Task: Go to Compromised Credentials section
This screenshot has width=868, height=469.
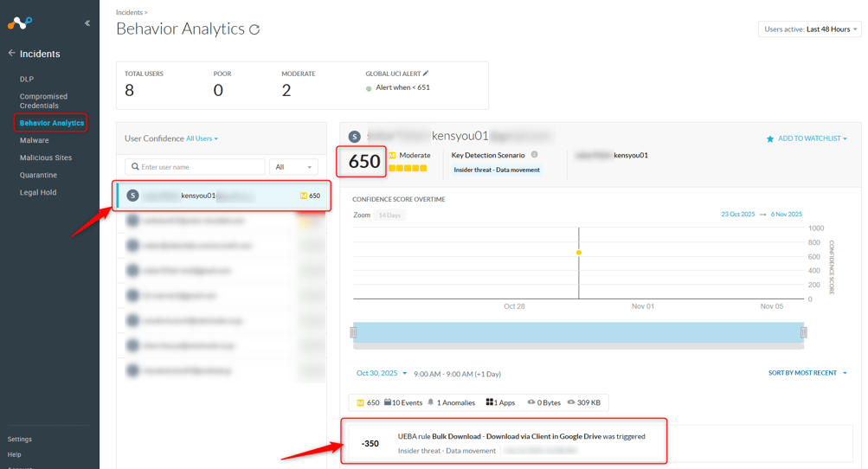Action: 43,101
